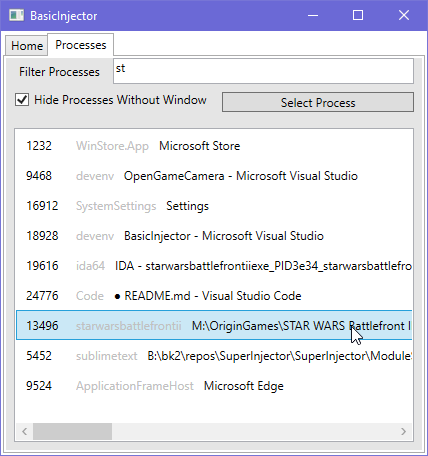Viewport: 428px width, 456px height.
Task: Click the starwarsbattlefrontii process row
Action: tap(214, 325)
